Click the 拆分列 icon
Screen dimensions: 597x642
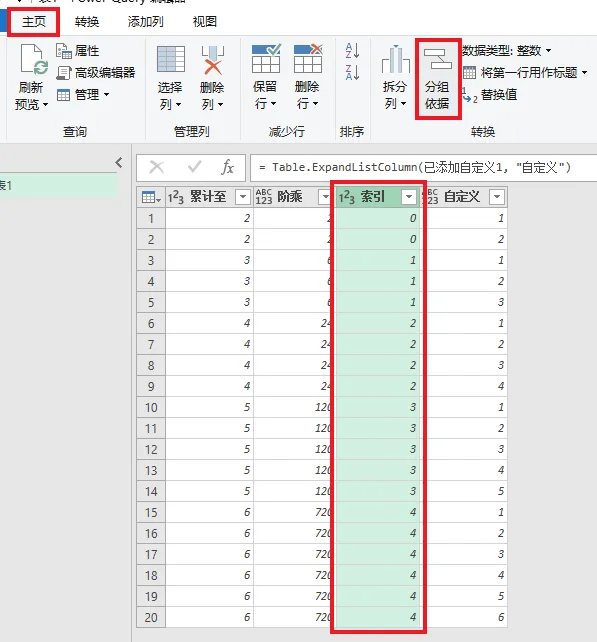click(x=395, y=59)
